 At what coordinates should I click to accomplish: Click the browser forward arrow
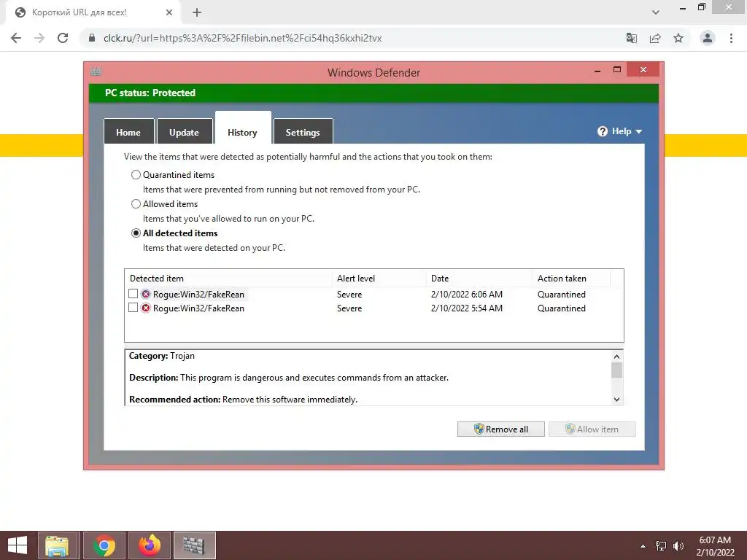pos(39,38)
